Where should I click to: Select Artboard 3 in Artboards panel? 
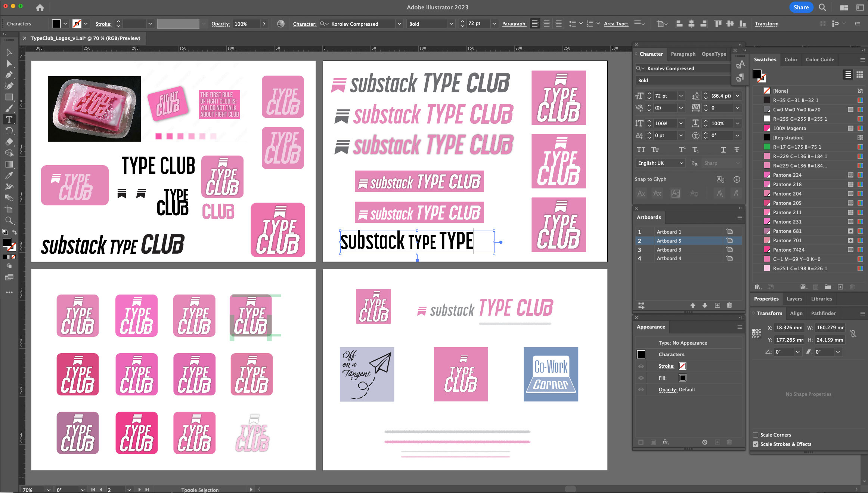(x=688, y=250)
